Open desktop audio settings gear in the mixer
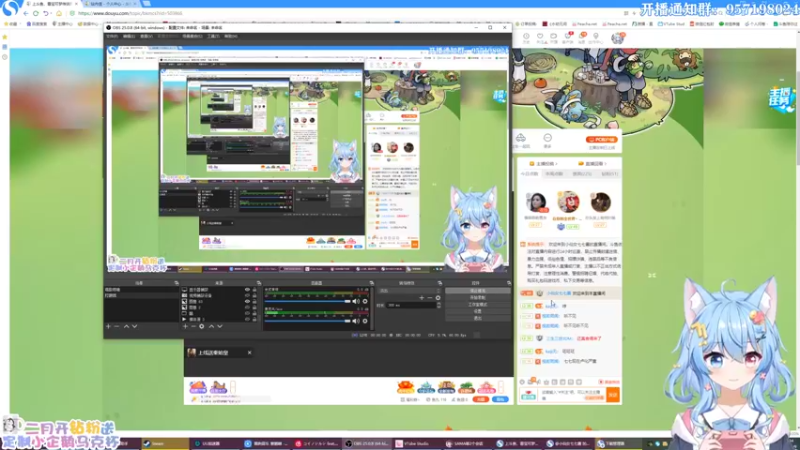Screen dimensions: 800x450 tap(365, 301)
